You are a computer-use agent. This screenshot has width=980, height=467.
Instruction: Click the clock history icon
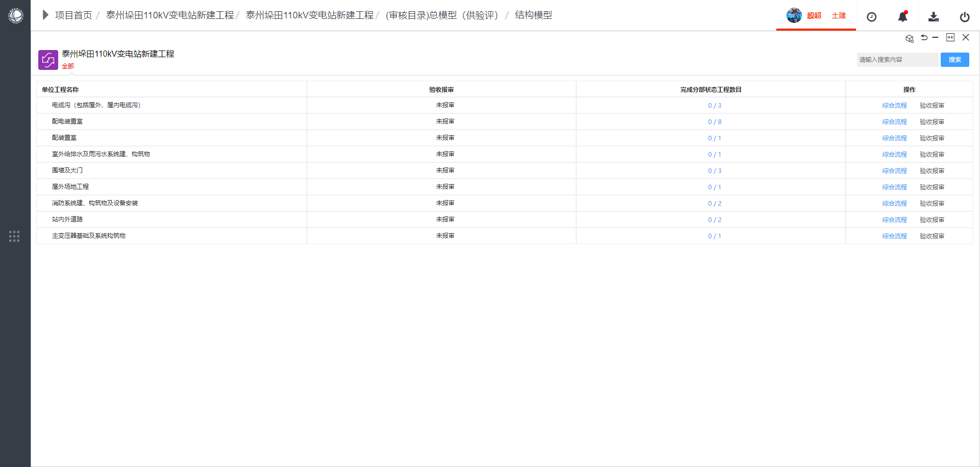coord(871,17)
